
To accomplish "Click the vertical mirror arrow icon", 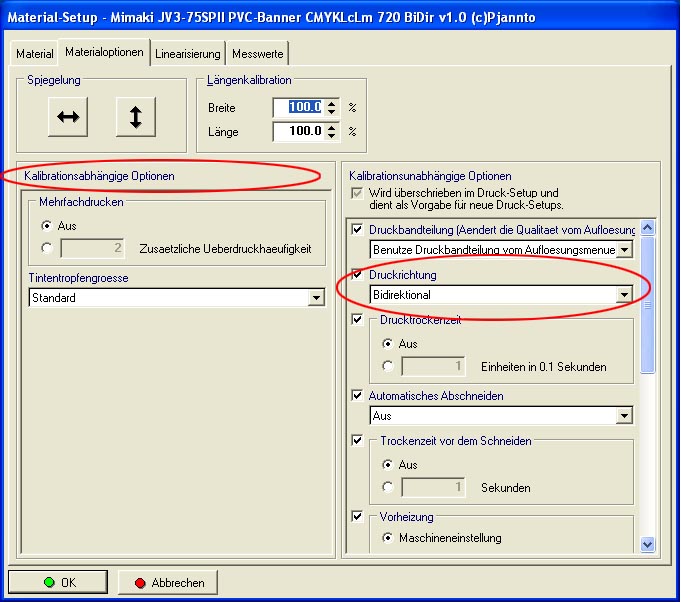I will point(136,116).
